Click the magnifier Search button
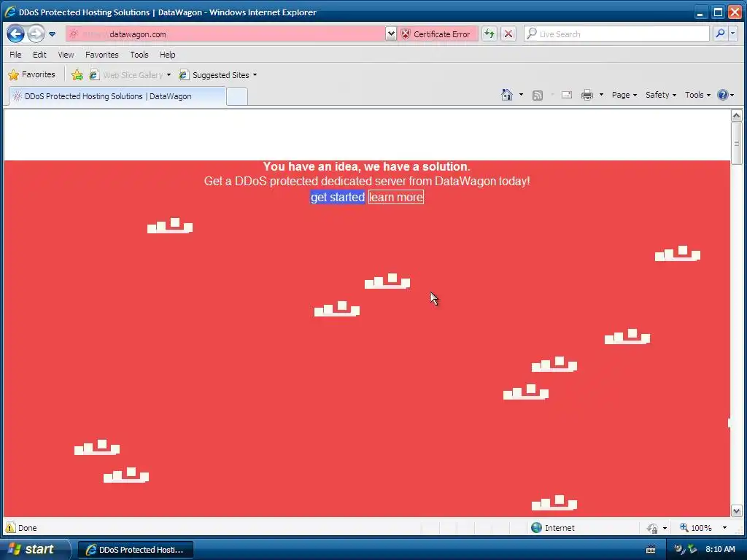The width and height of the screenshot is (747, 560). [x=720, y=34]
